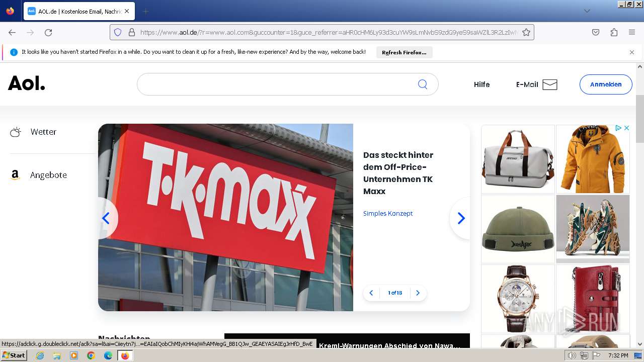Reload the current page
The image size is (644, 362).
[48, 32]
